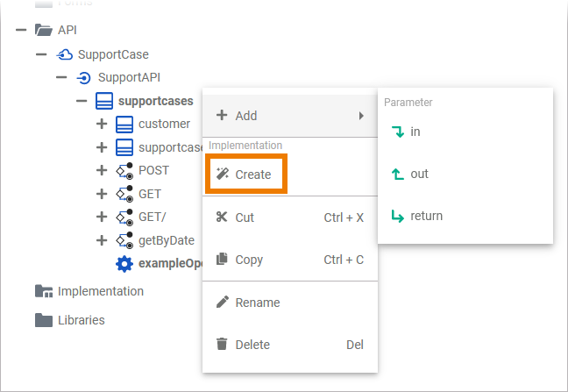Screen dimensions: 568x392
Task: Choose Create from the context menu
Action: click(x=245, y=175)
